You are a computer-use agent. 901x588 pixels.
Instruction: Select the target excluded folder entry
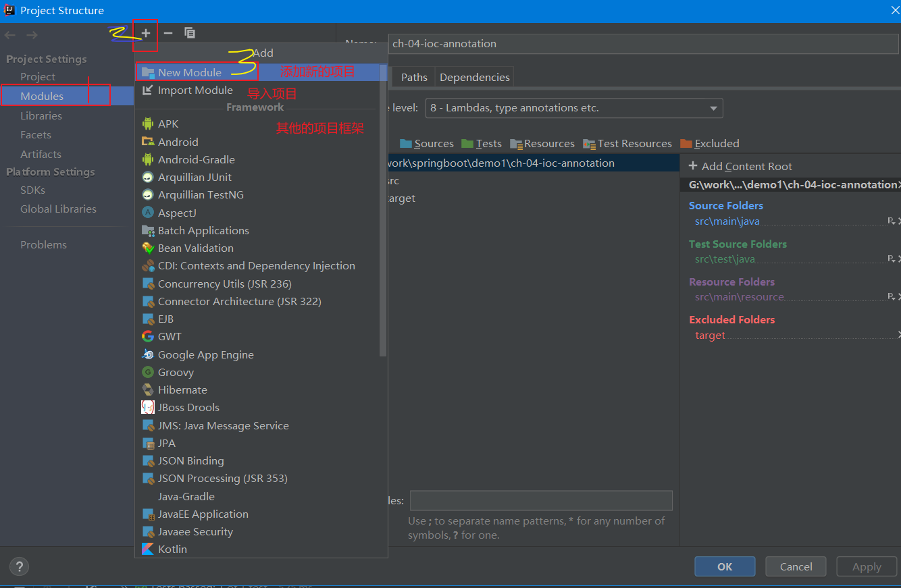pyautogui.click(x=710, y=335)
